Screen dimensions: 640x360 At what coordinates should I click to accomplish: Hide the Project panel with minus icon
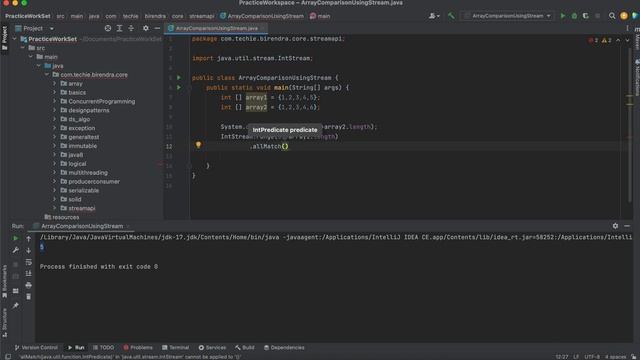157,28
